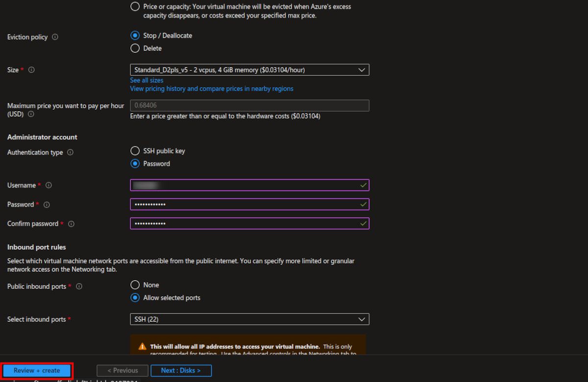Click info icon next to Authentication type

pyautogui.click(x=70, y=152)
